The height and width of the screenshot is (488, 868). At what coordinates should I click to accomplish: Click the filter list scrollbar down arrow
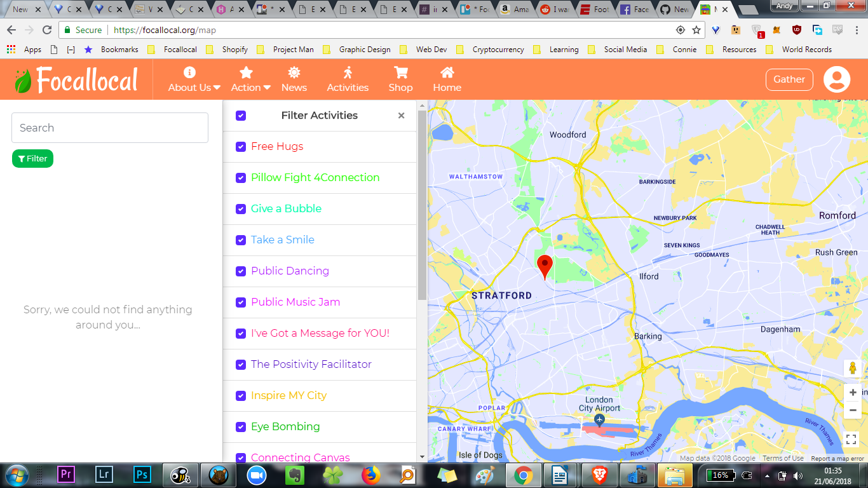click(422, 457)
